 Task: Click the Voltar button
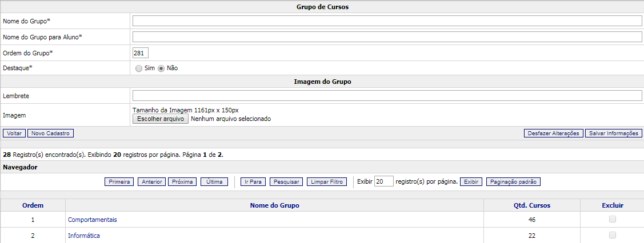pos(14,133)
